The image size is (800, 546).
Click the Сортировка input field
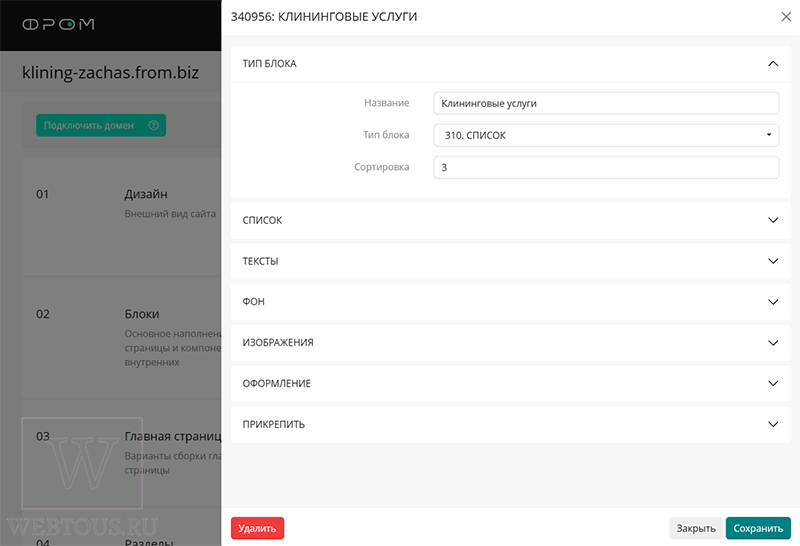click(606, 167)
